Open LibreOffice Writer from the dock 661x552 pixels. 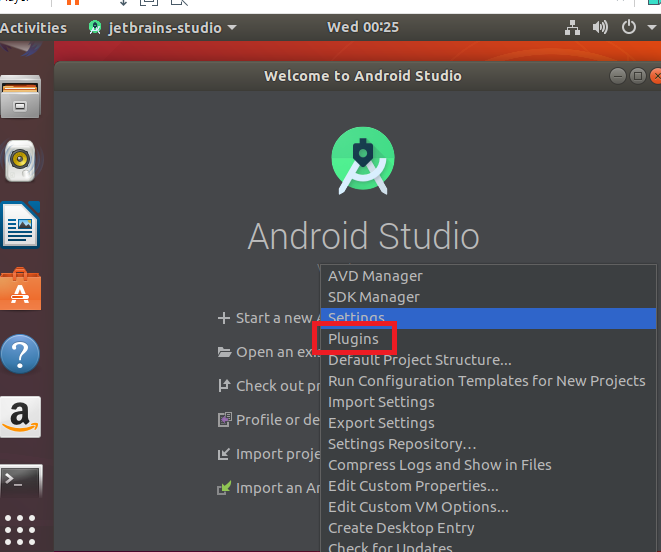coord(20,225)
